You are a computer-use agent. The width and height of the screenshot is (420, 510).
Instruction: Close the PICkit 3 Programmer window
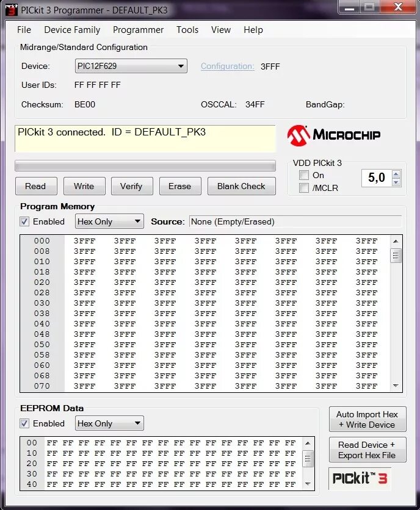(398, 7)
